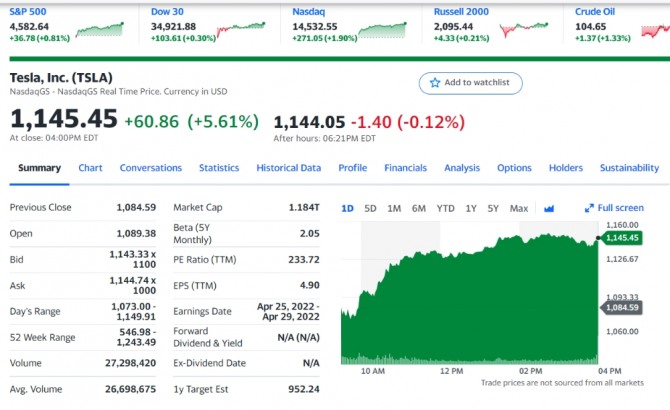Open the Russell 2000 mini sparkline chart

(x=524, y=30)
